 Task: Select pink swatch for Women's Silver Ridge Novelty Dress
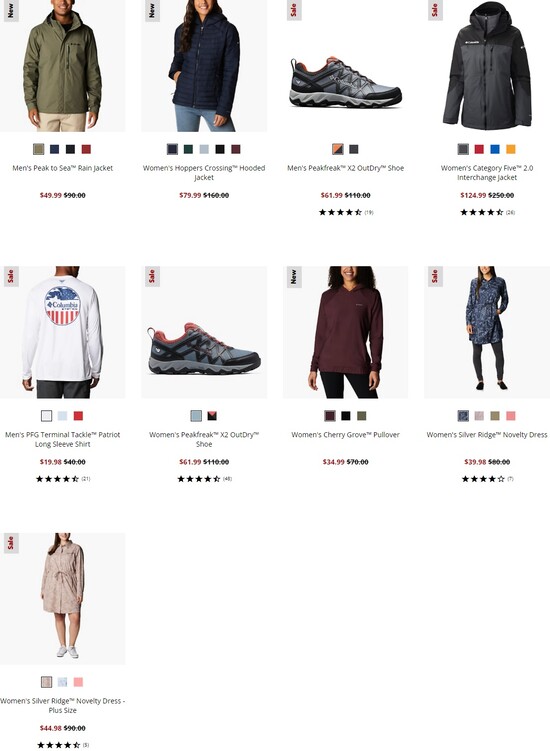(511, 416)
